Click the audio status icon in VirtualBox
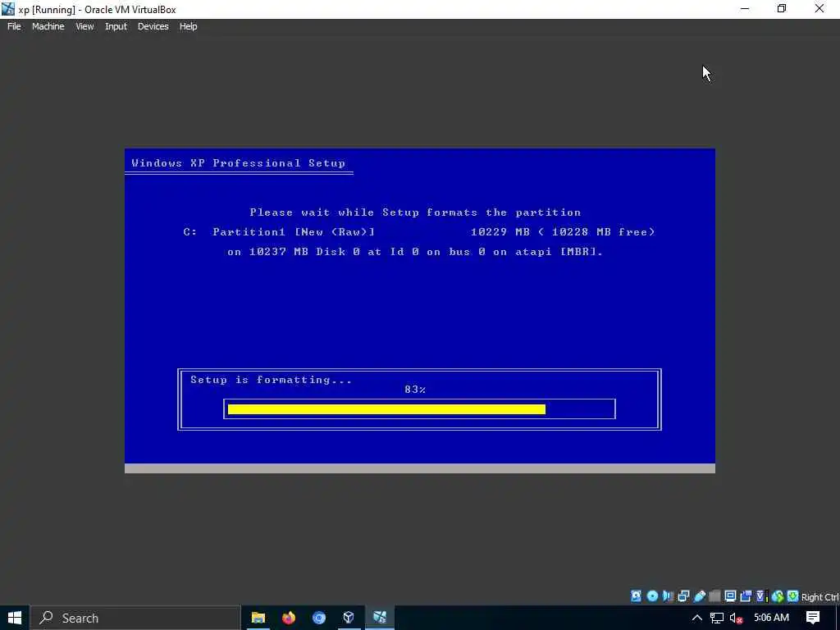 click(668, 596)
